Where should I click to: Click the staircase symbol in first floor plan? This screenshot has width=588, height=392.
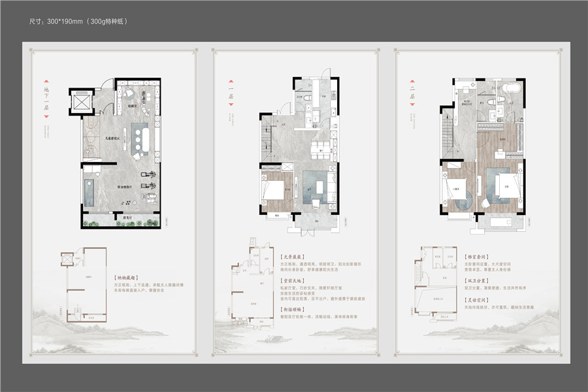point(266,138)
